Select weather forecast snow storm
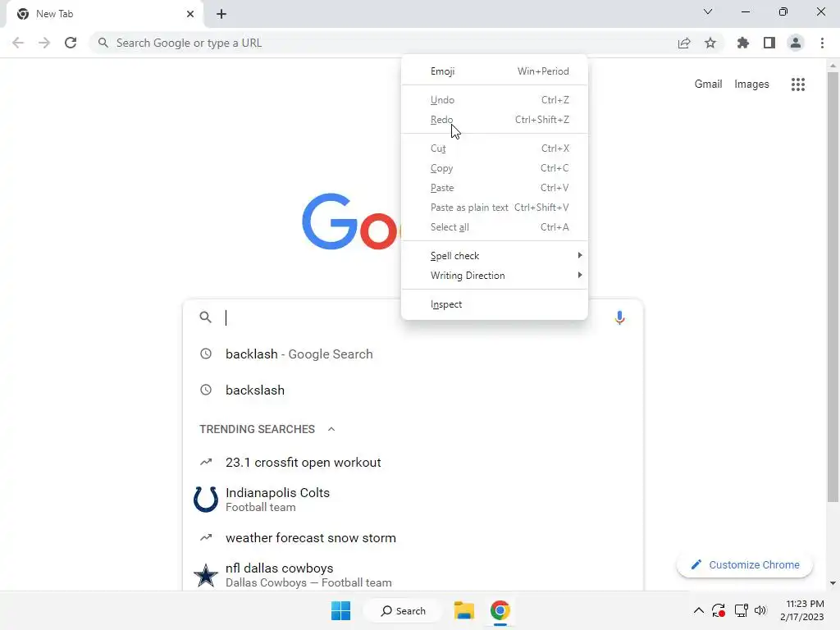 pos(413,538)
